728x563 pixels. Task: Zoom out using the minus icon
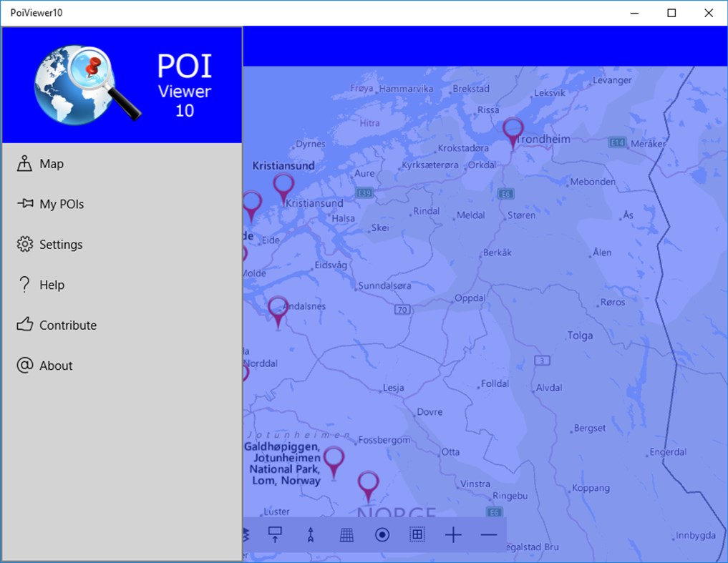click(489, 534)
